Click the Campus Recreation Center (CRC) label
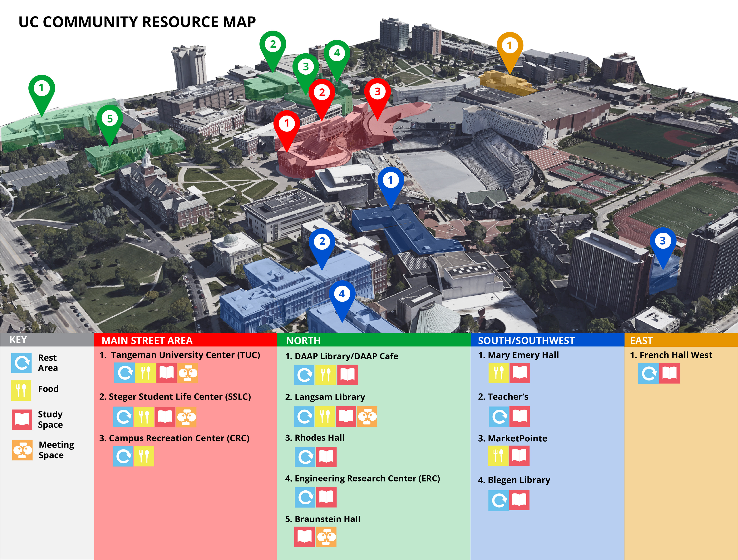This screenshot has width=738, height=560. point(179,438)
